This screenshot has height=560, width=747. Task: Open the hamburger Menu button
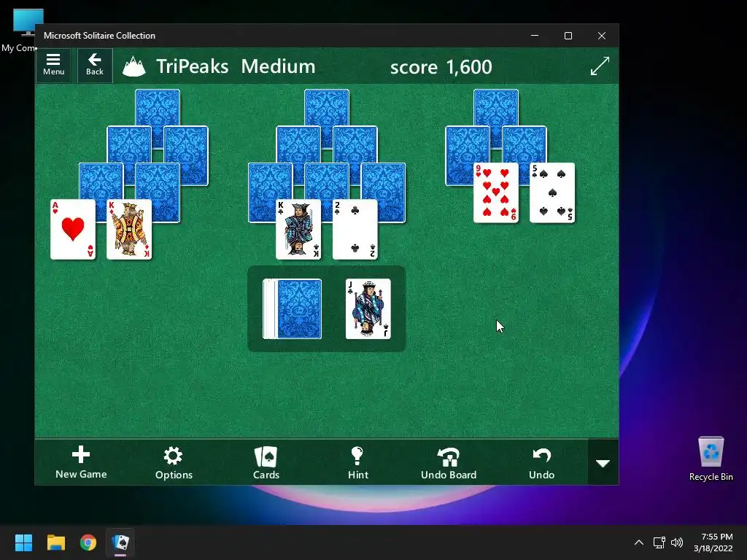click(x=53, y=65)
